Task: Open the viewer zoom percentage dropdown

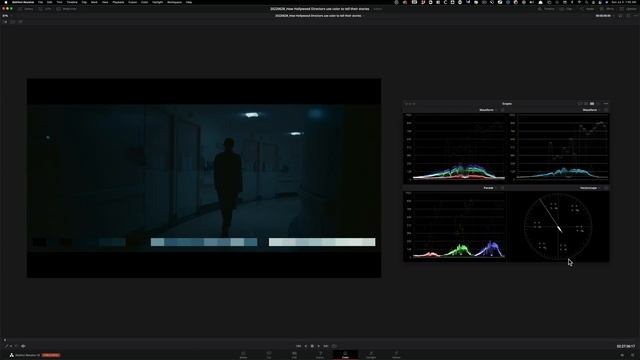Action: [x=5, y=16]
